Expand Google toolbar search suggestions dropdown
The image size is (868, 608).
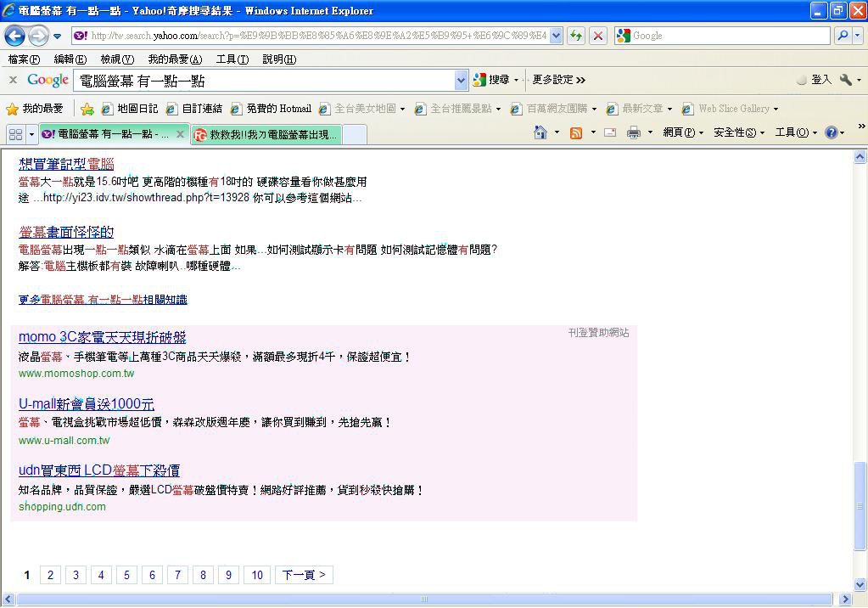point(461,81)
